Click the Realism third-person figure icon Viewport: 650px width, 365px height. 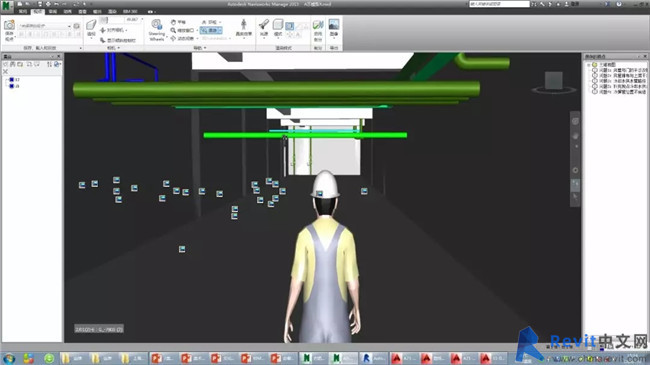click(244, 25)
